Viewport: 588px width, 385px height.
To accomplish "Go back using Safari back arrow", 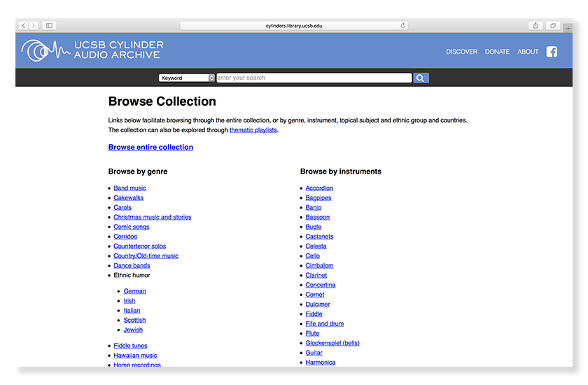I will (24, 26).
